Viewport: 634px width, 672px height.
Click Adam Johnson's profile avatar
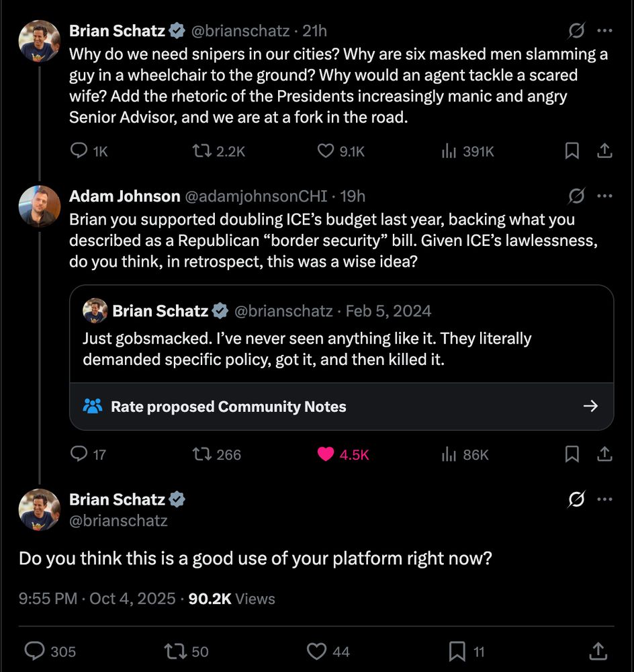tap(40, 206)
